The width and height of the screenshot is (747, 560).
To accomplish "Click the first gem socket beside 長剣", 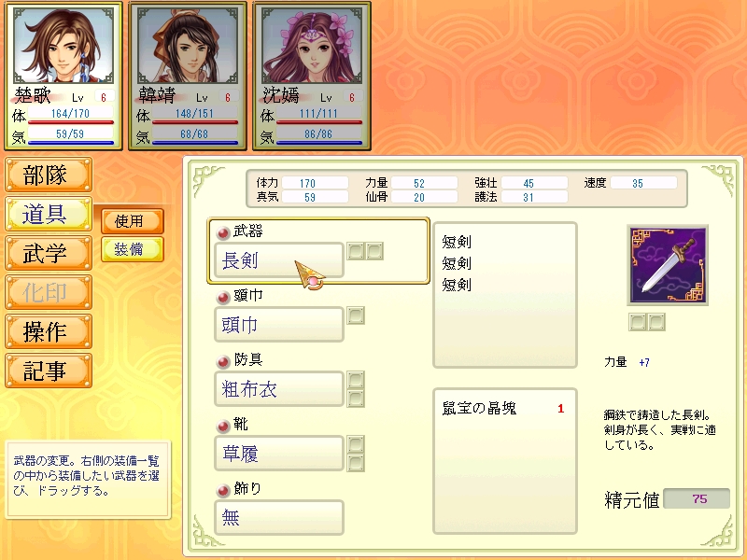I will [x=356, y=251].
